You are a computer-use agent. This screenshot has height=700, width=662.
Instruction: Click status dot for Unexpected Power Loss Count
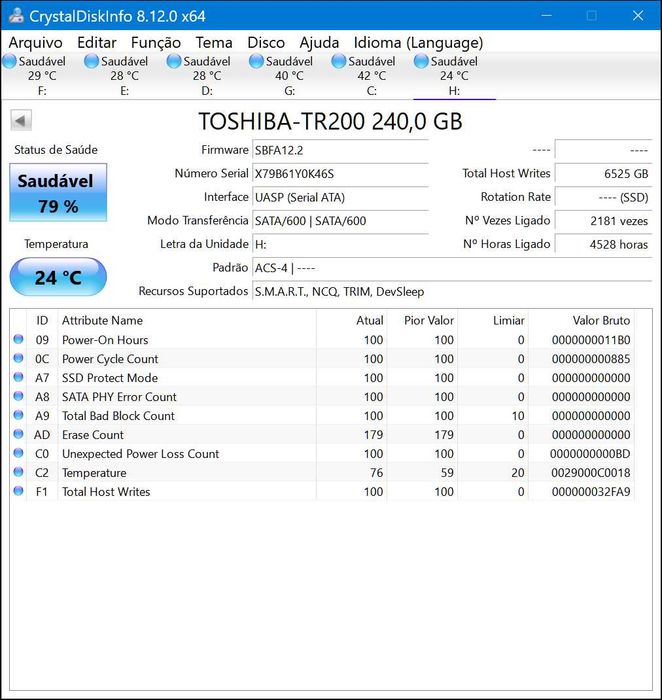point(18,453)
